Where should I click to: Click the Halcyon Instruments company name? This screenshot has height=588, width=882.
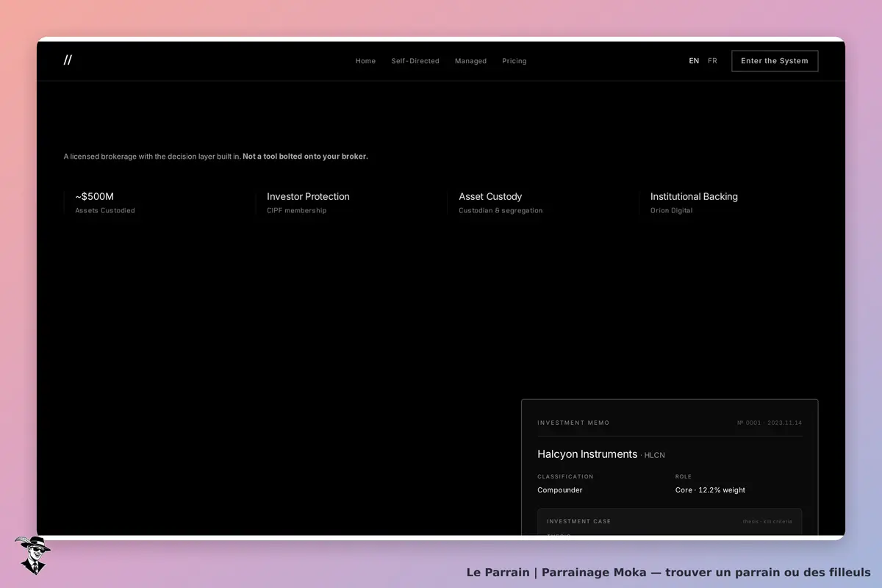click(x=587, y=454)
